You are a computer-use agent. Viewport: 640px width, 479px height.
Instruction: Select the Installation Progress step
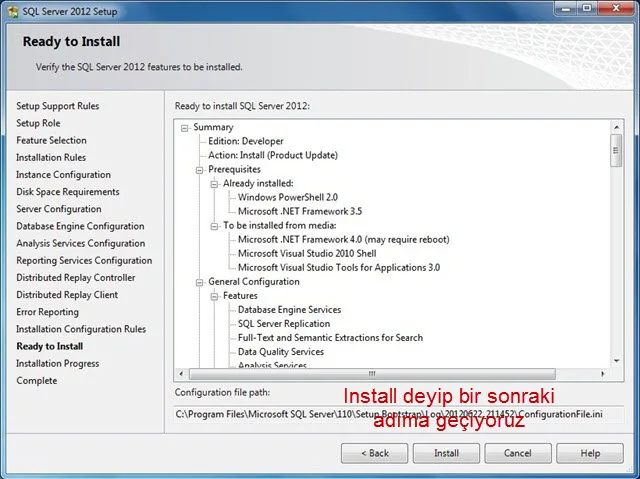tap(58, 364)
